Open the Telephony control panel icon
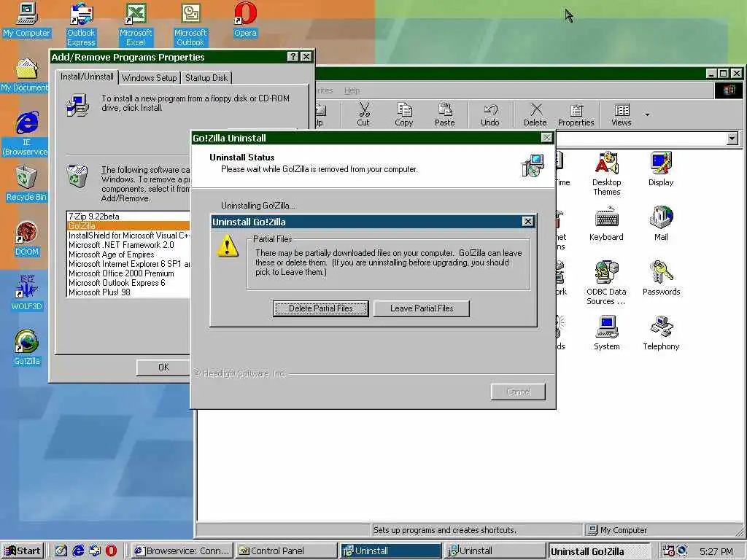This screenshot has width=747, height=560. pos(661,333)
